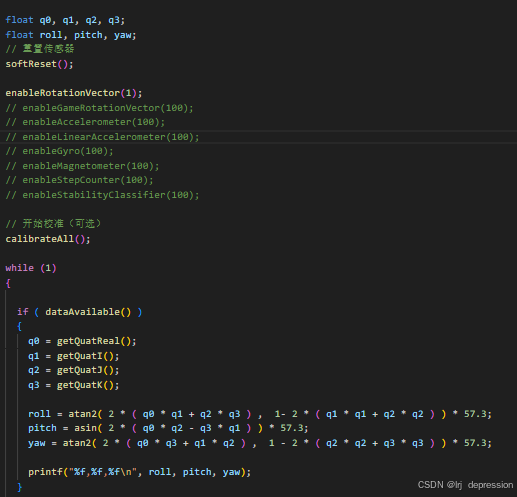517x497 pixels.
Task: Click the commented enableAccelerometer(100) line
Action: point(85,122)
